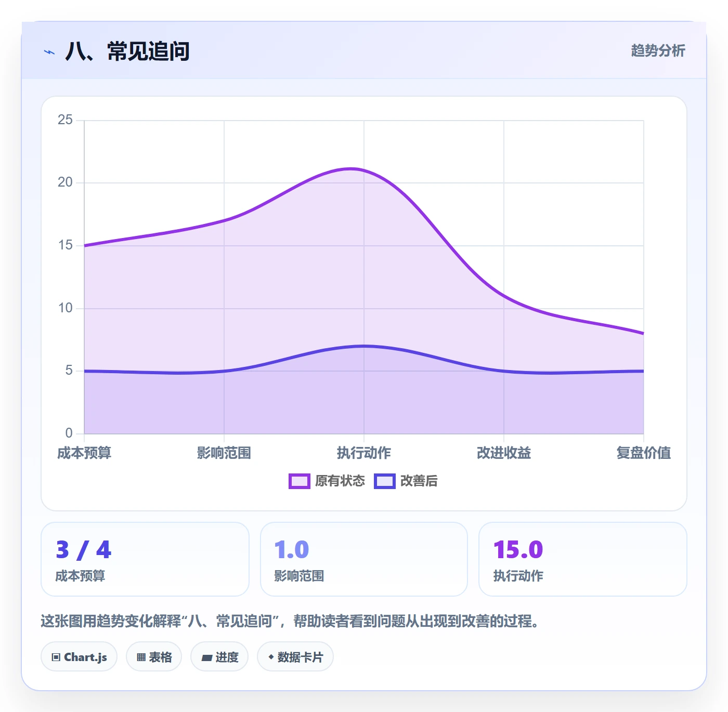Select the 1.0 影响范围 card
The height and width of the screenshot is (712, 728).
[364, 559]
